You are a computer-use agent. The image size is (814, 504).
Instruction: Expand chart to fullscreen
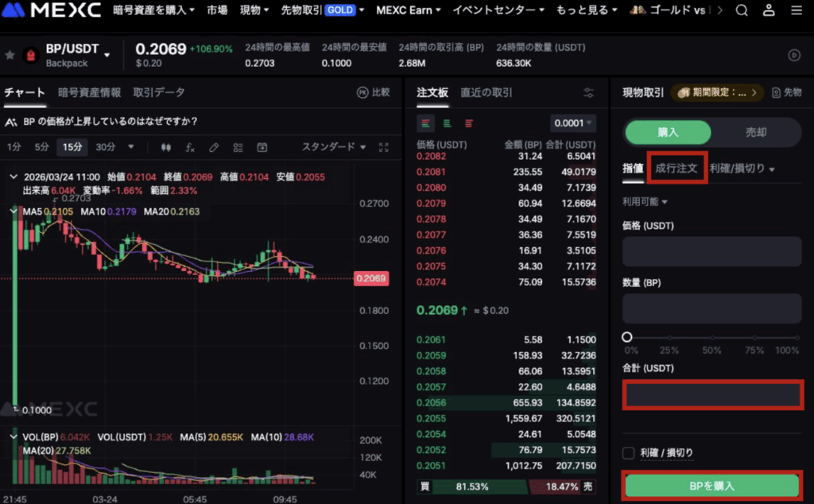[384, 147]
